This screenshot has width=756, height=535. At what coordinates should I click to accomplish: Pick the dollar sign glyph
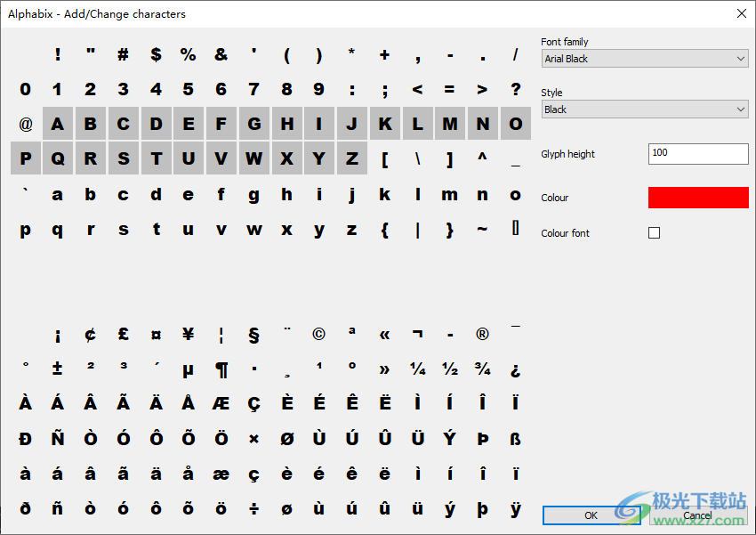pyautogui.click(x=156, y=54)
